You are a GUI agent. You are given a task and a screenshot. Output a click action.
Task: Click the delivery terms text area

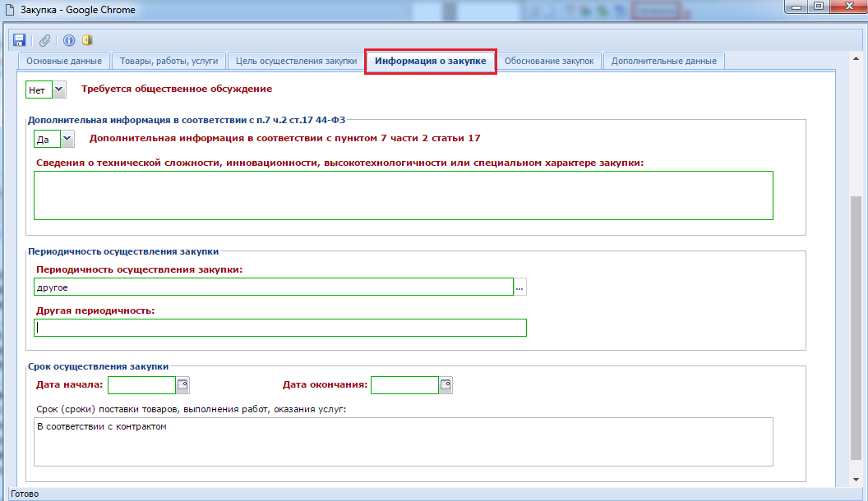pos(403,442)
